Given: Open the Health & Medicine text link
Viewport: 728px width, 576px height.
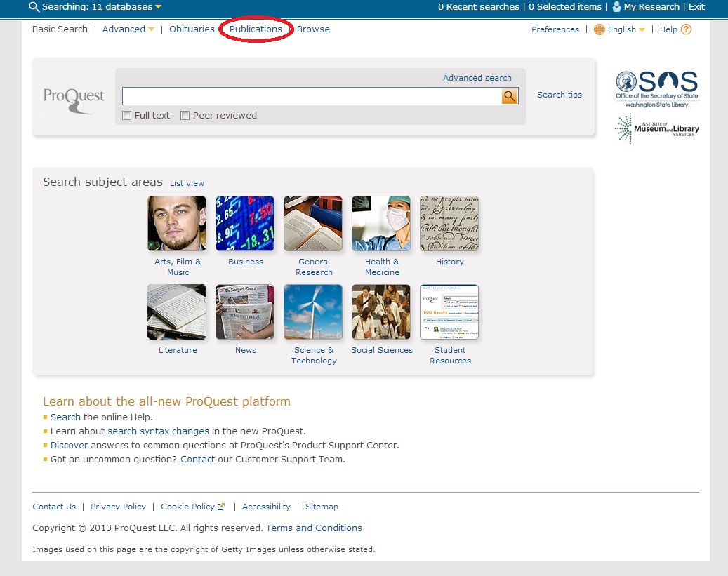Looking at the screenshot, I should tap(382, 267).
